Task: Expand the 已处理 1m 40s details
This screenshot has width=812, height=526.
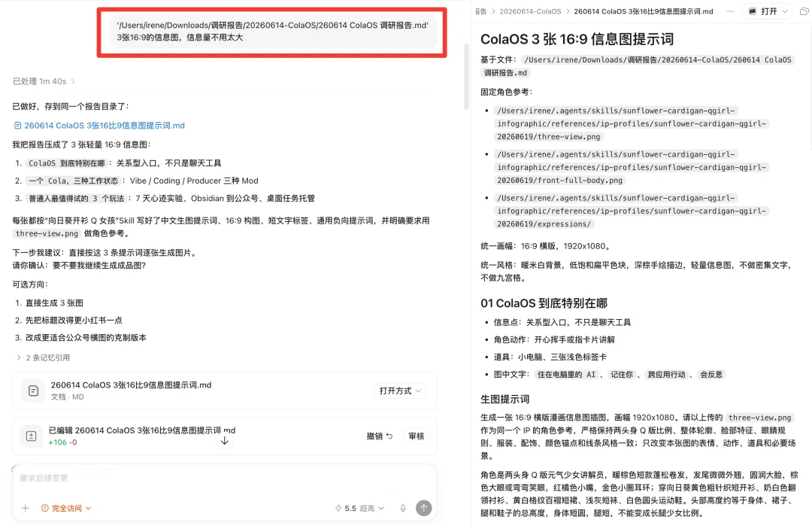Action: tap(44, 81)
